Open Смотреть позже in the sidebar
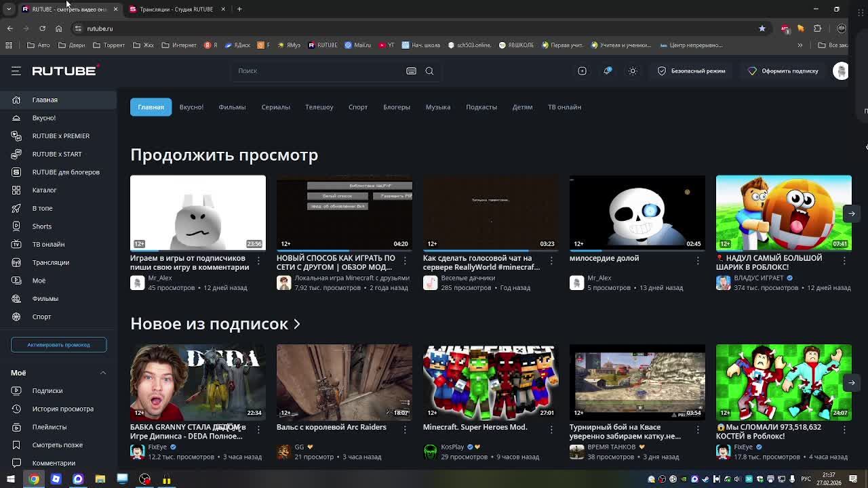 [x=58, y=445]
